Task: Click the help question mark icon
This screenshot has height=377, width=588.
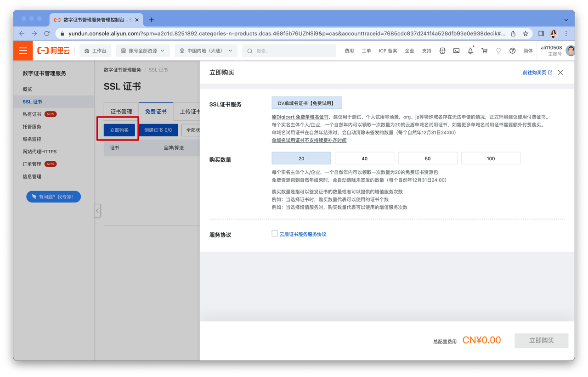Action: (x=512, y=51)
